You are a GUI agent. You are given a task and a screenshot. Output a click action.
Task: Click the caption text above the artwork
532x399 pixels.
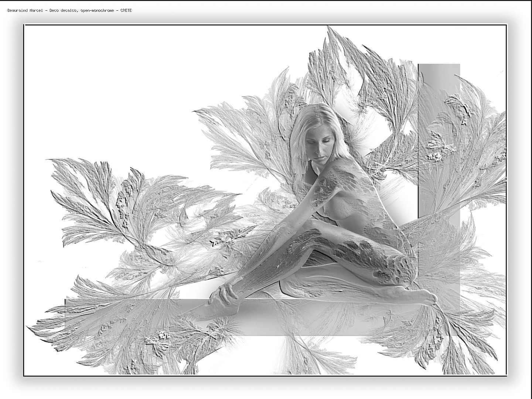(x=69, y=10)
